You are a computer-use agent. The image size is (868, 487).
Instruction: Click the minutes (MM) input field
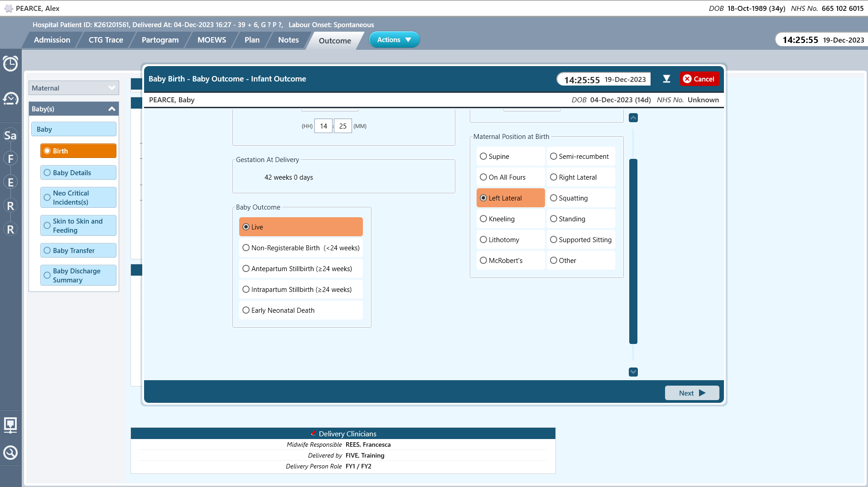point(343,126)
